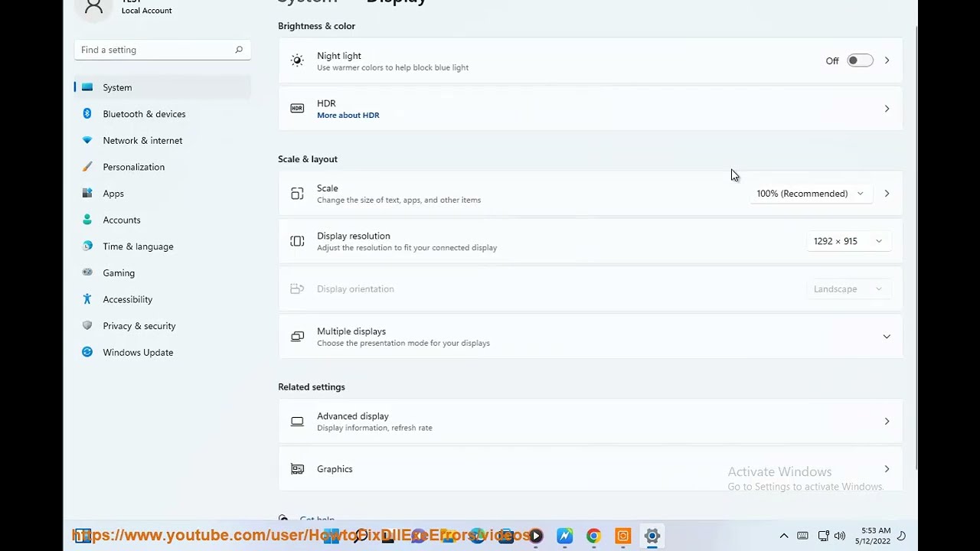Open Windows Update in the sidebar
980x551 pixels.
click(x=162, y=353)
